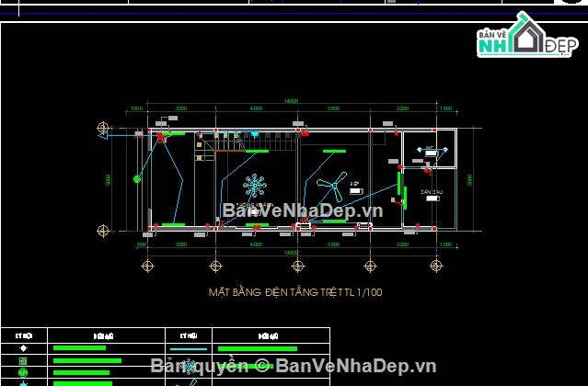Select the ceiling fan symbol in the plan

pyautogui.click(x=332, y=186)
